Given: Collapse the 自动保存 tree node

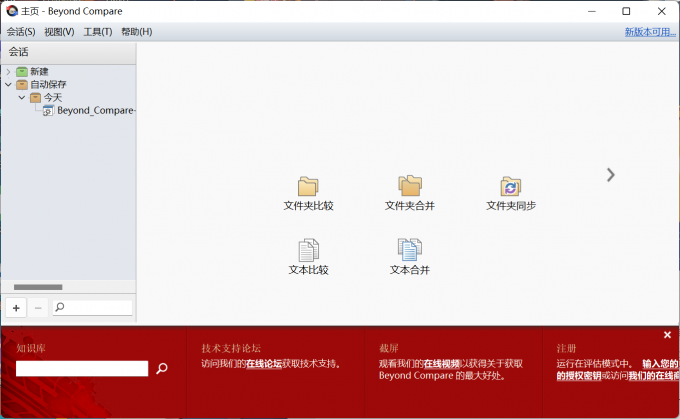Looking at the screenshot, I should point(8,84).
